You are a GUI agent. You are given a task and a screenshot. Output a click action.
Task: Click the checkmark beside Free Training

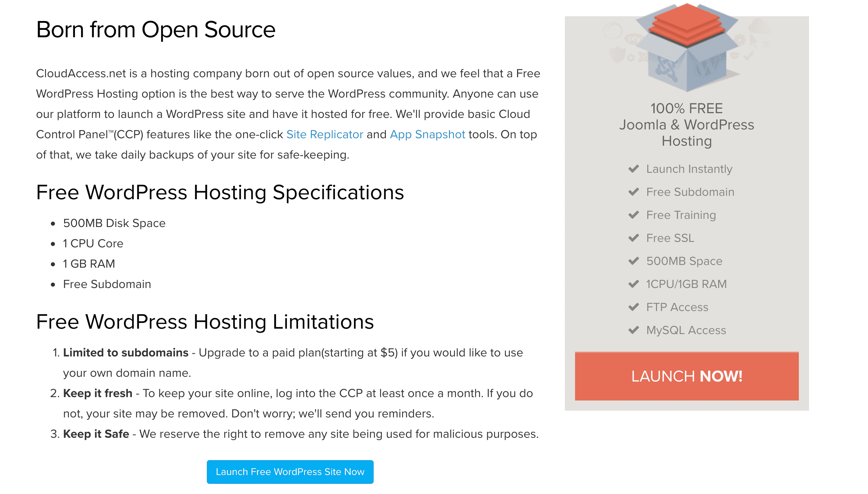[x=633, y=215]
